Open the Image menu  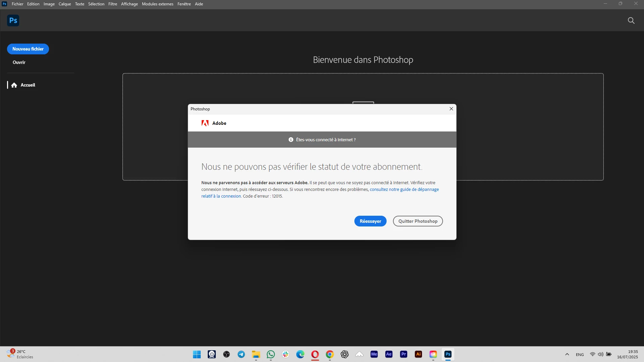(49, 4)
